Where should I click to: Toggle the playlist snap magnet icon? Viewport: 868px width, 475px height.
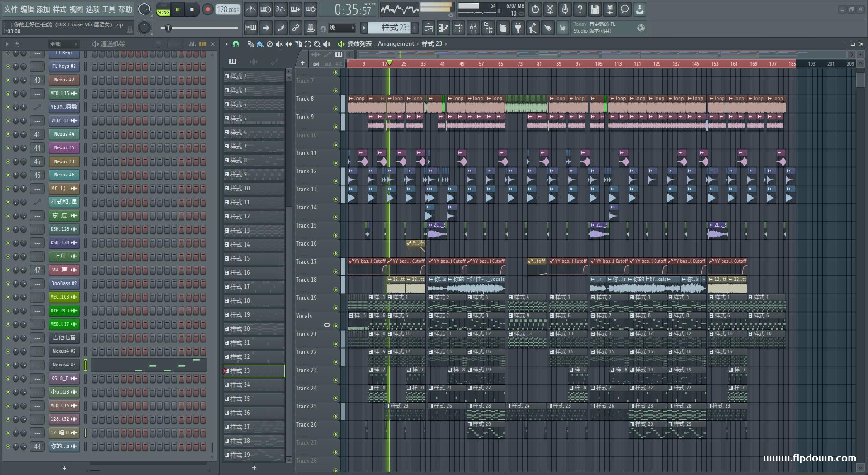236,44
